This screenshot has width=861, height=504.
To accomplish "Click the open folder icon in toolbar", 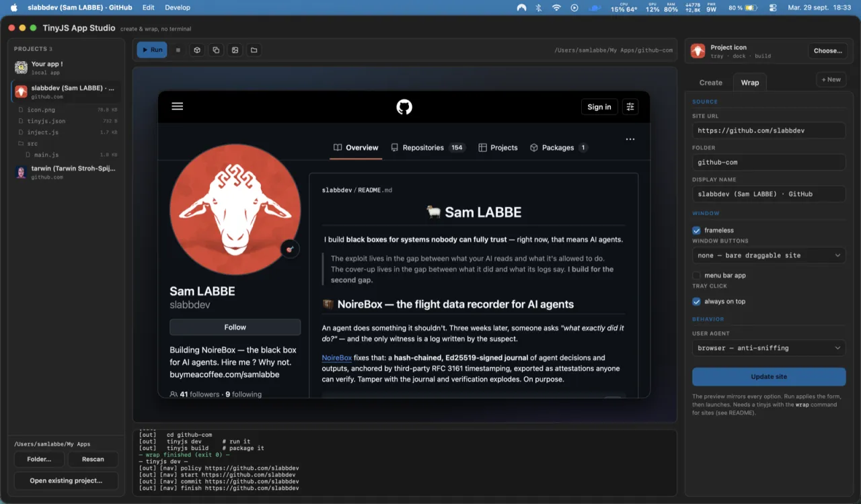I will (254, 50).
